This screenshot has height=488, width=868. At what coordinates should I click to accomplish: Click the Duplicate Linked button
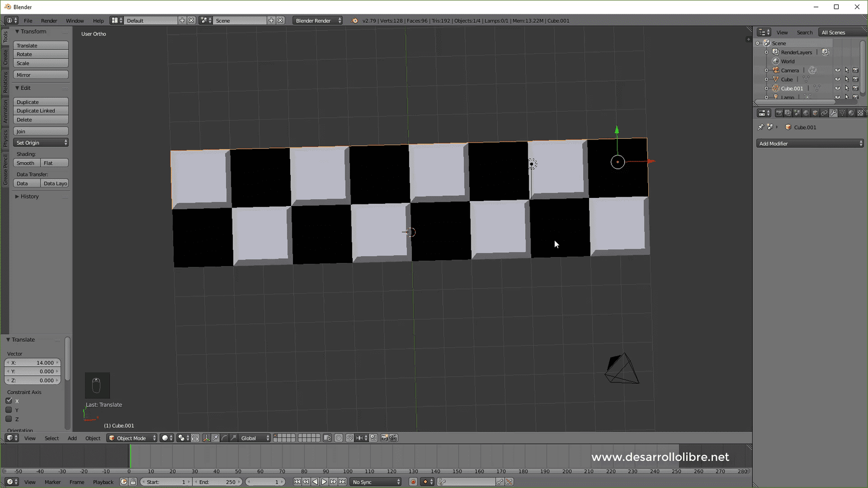pyautogui.click(x=41, y=111)
